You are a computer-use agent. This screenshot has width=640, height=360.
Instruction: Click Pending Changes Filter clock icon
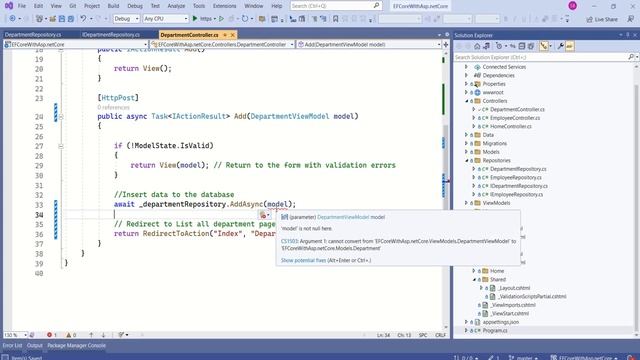click(x=499, y=46)
